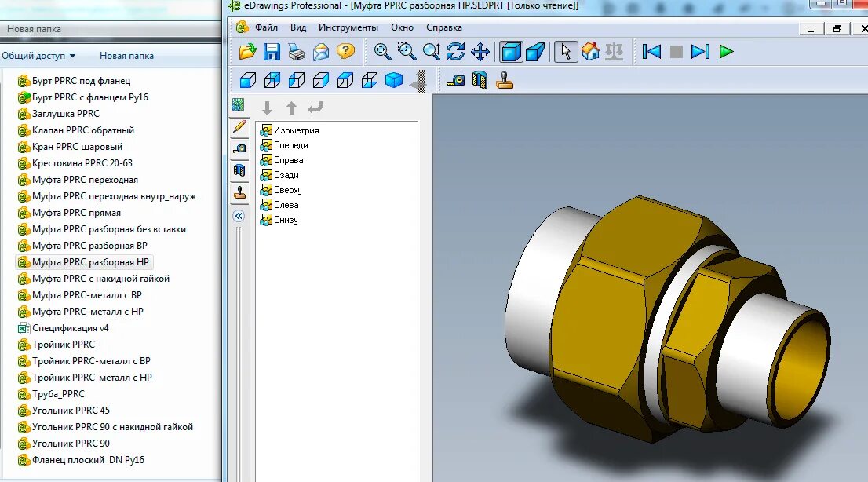Switch to Top view cube icon

pos(345,80)
